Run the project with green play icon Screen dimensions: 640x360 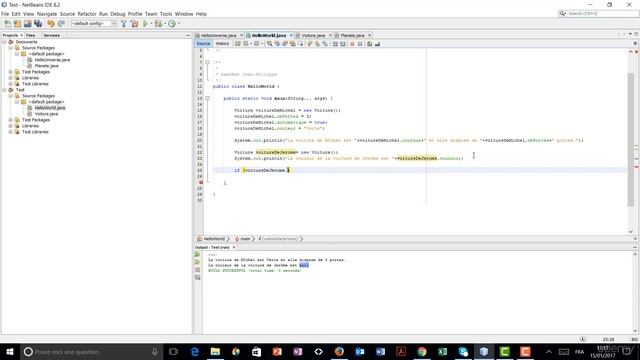tap(145, 24)
